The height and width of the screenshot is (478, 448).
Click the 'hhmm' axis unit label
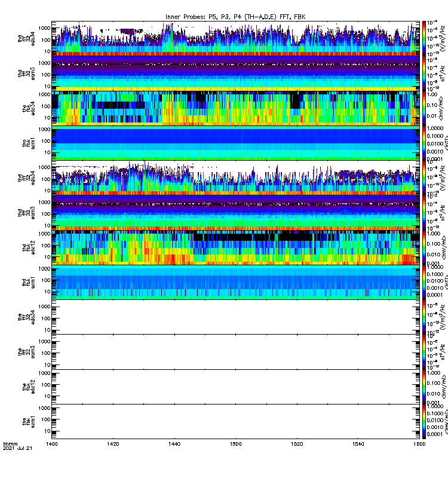(10, 444)
